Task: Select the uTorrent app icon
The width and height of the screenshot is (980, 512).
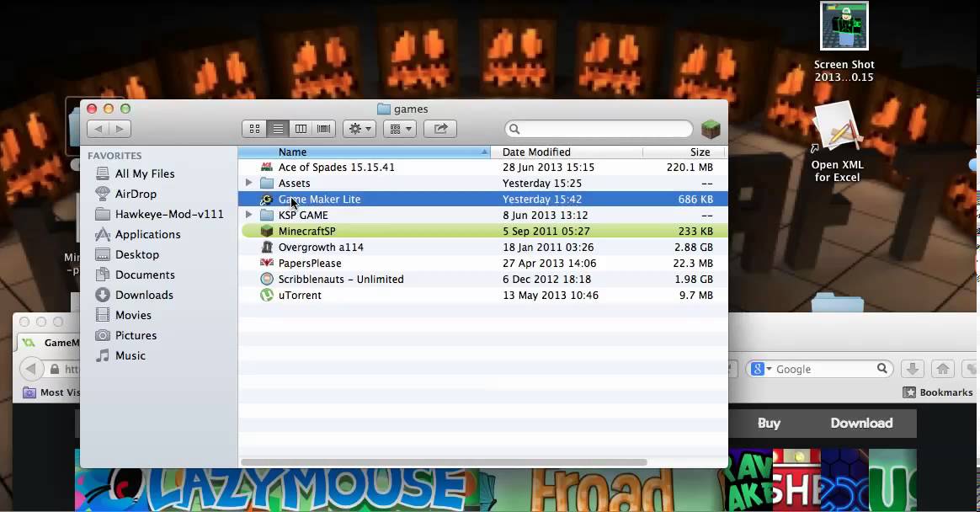Action: click(x=267, y=295)
